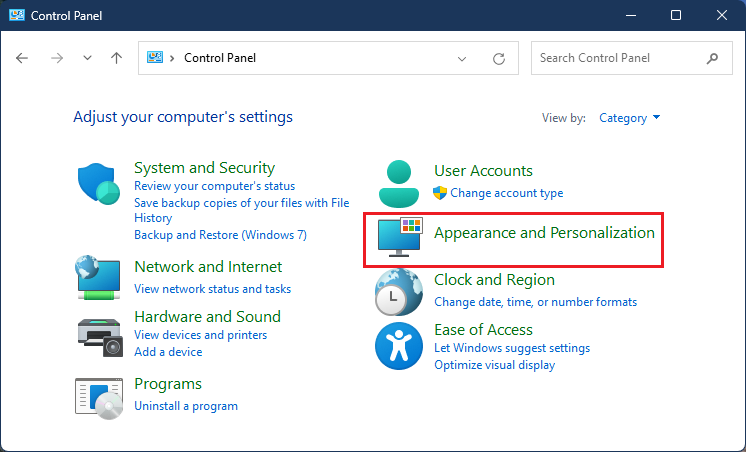Viewport: 746px width, 452px height.
Task: Open the Clock and Region globe icon
Action: (399, 292)
